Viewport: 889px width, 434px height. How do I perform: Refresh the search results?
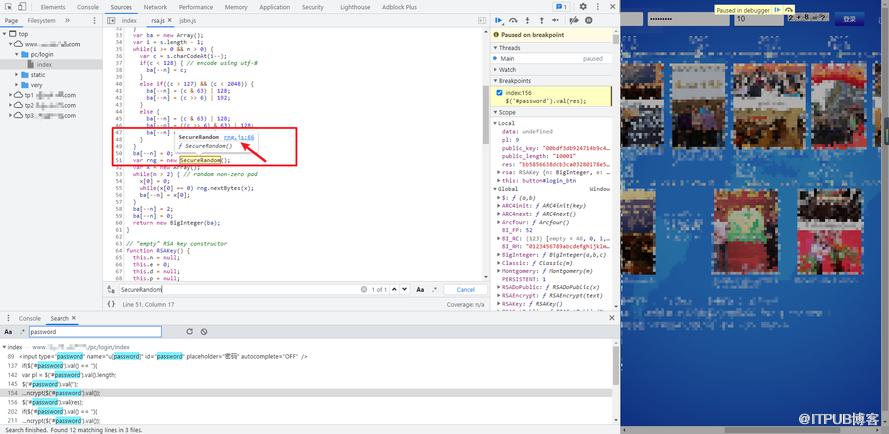189,332
